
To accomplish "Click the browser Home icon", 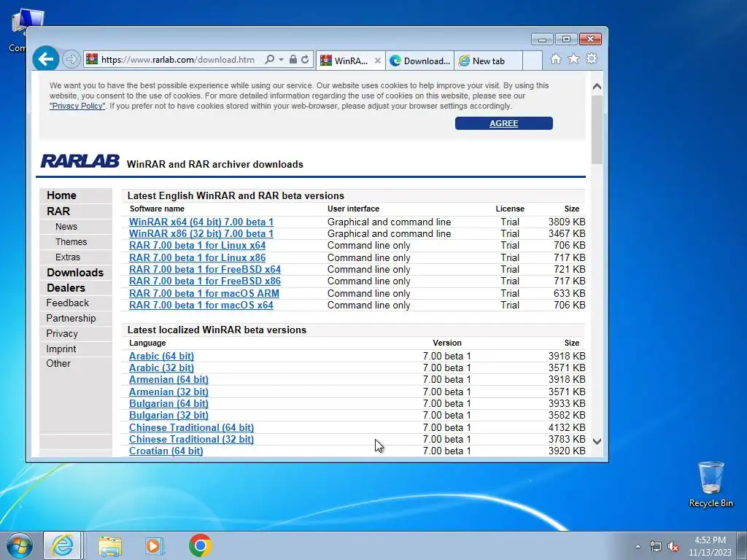I will (555, 58).
